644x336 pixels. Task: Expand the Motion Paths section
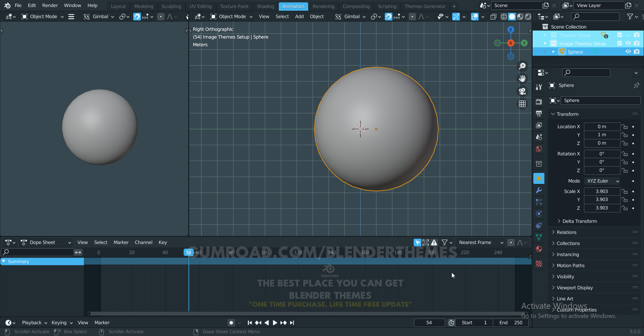pos(571,265)
